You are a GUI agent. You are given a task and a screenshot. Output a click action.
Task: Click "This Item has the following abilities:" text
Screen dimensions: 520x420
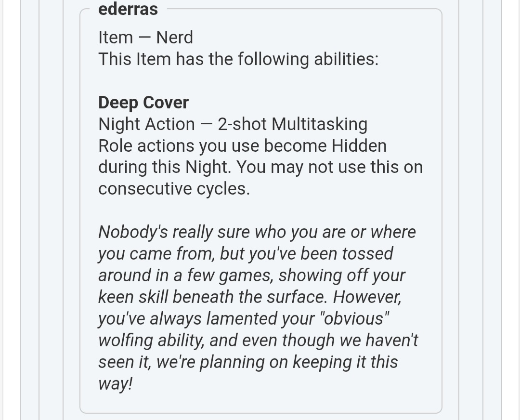[238, 59]
